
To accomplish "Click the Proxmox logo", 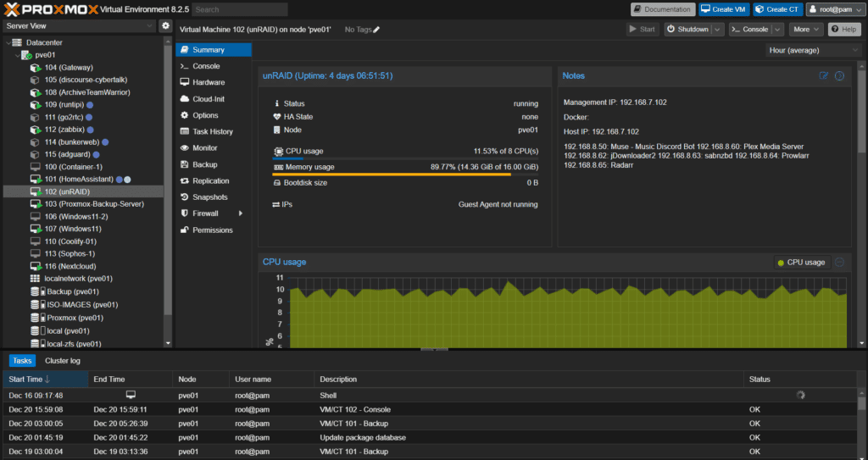I will 51,9.
